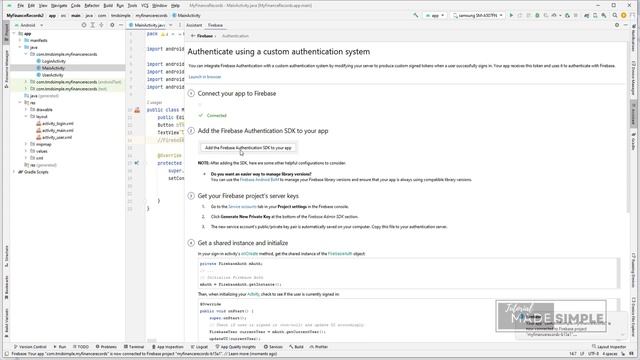This screenshot has height=360, width=640.
Task: Open the Service accounts link
Action: pos(242,207)
